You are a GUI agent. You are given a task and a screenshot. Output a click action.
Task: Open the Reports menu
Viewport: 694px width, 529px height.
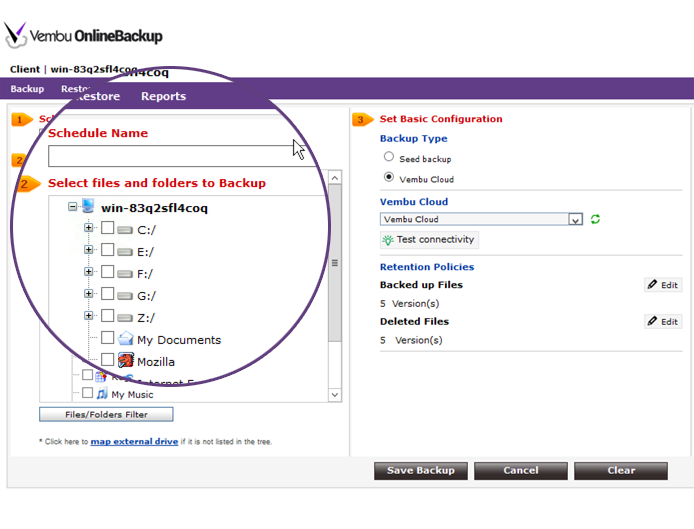coord(163,96)
